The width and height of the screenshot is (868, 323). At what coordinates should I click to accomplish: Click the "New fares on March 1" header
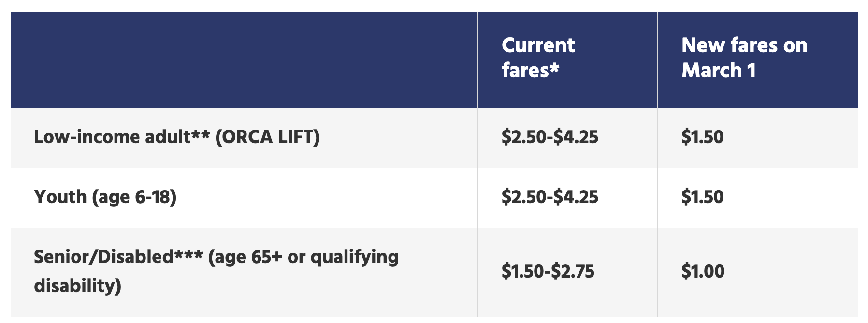[744, 58]
